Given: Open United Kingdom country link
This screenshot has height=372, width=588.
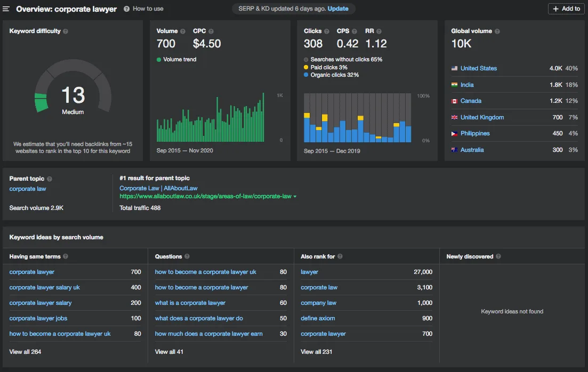Looking at the screenshot, I should [482, 117].
